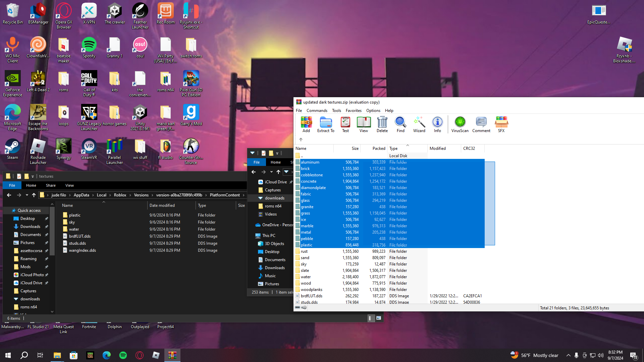Click the SFX archive icon
Image resolution: width=644 pixels, height=362 pixels.
click(501, 125)
